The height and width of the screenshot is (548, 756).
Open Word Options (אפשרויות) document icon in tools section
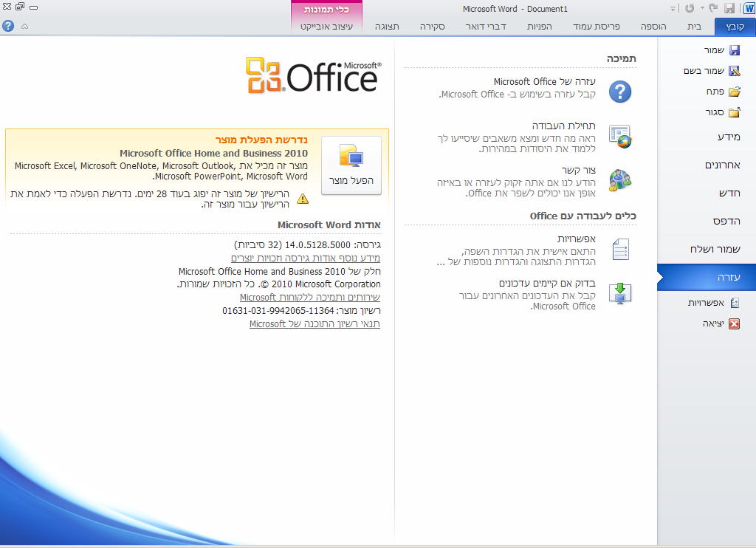coord(620,250)
